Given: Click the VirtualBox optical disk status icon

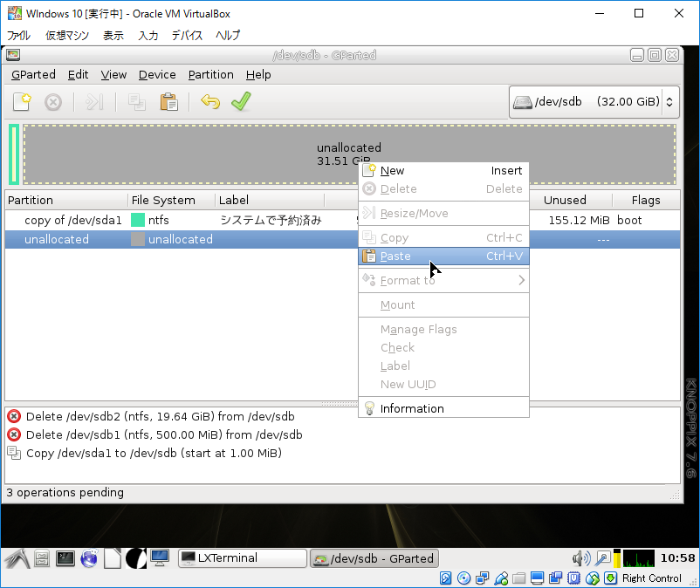Looking at the screenshot, I should pyautogui.click(x=463, y=578).
